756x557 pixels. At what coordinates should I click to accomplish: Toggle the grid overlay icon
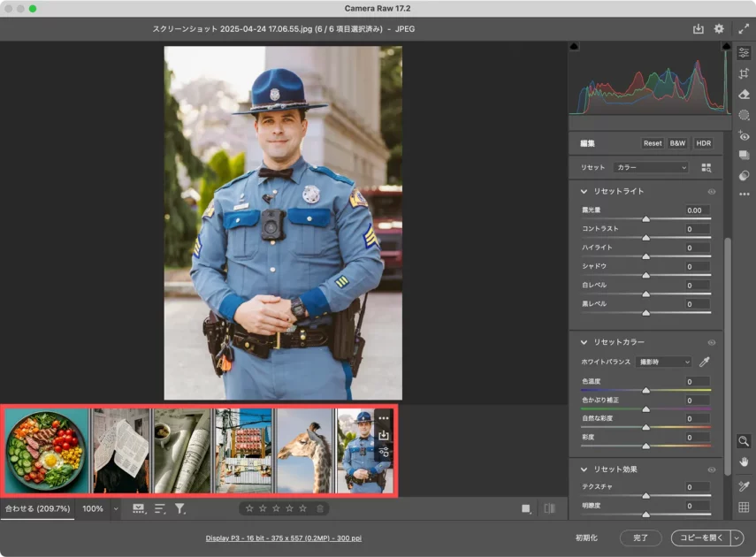(x=744, y=507)
